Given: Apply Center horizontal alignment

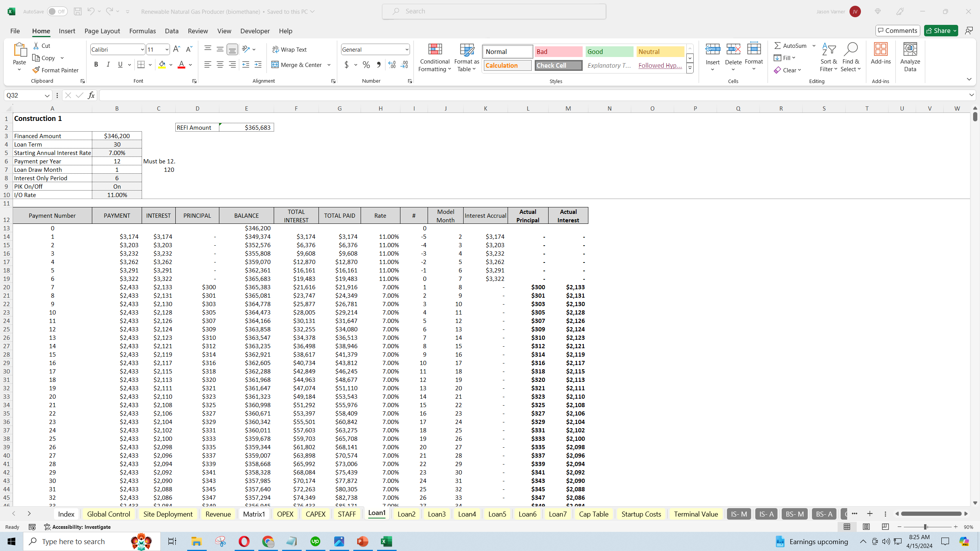Looking at the screenshot, I should point(220,65).
